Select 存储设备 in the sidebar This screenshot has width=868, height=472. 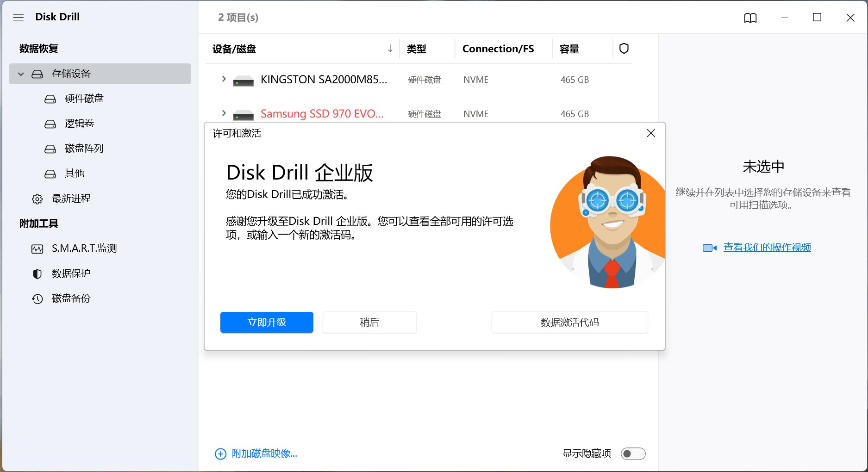[x=100, y=74]
